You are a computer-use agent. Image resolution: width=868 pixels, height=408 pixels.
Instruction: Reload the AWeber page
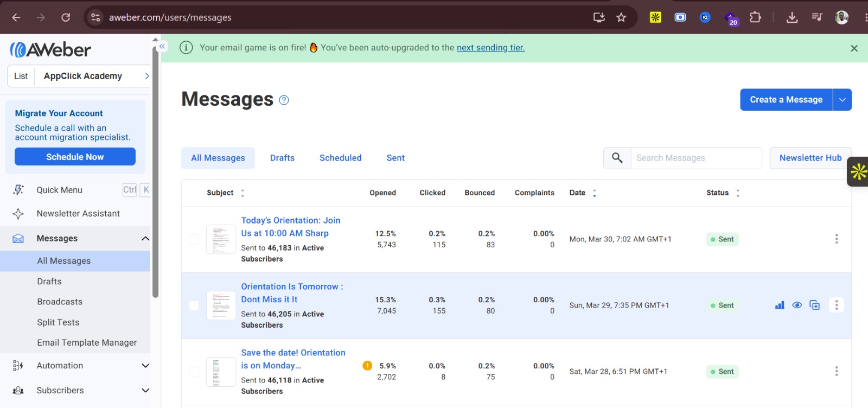point(66,17)
